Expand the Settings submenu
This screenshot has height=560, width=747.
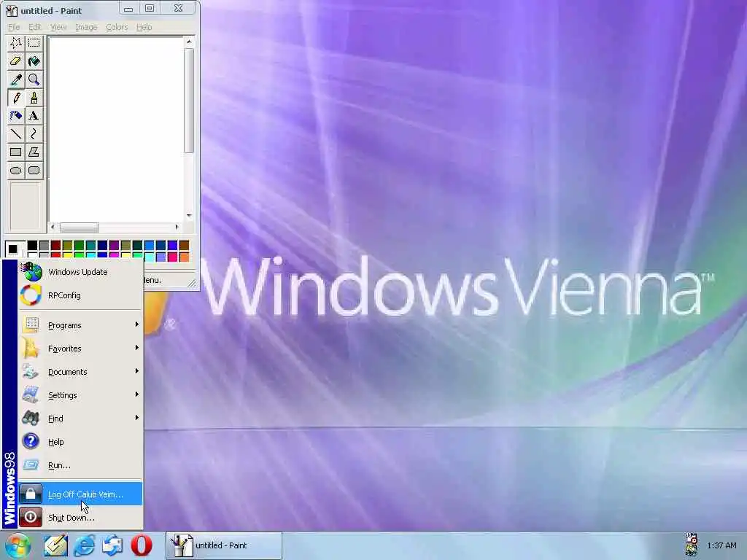[x=80, y=395]
